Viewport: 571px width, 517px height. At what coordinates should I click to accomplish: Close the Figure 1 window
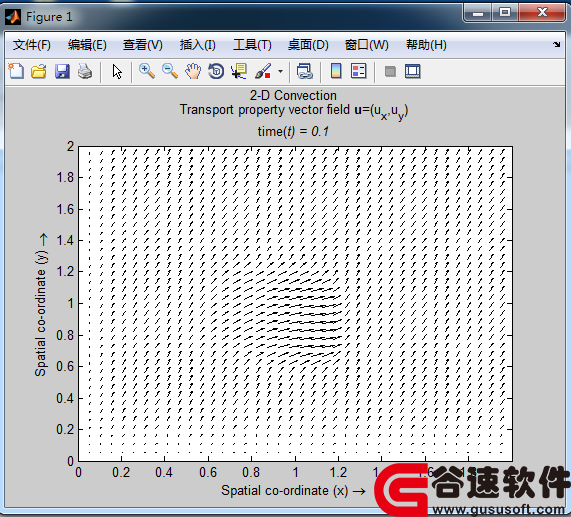click(x=542, y=13)
